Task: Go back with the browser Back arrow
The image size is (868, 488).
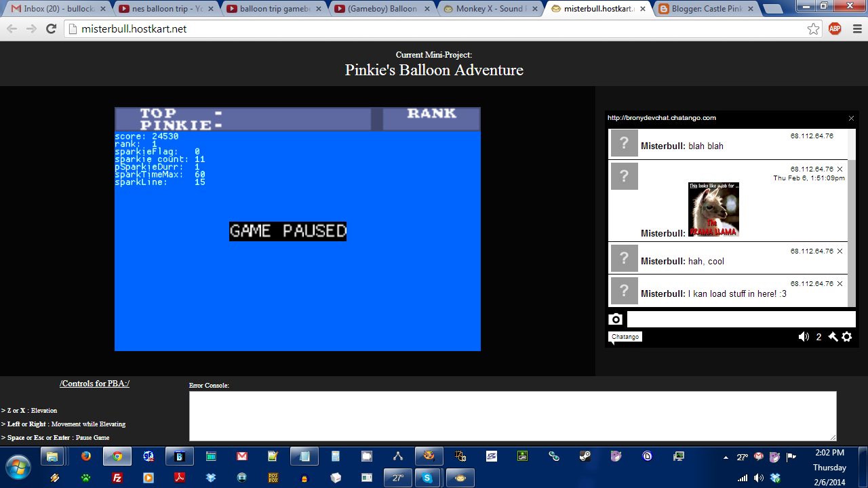Action: click(12, 29)
